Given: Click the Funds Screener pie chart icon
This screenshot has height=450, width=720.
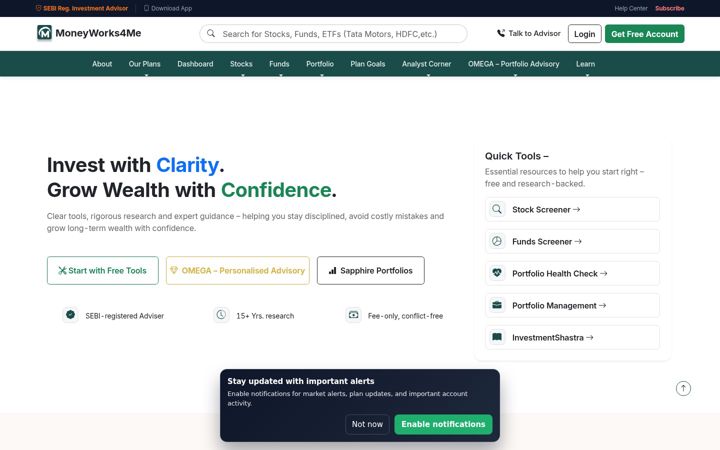Looking at the screenshot, I should 497,242.
